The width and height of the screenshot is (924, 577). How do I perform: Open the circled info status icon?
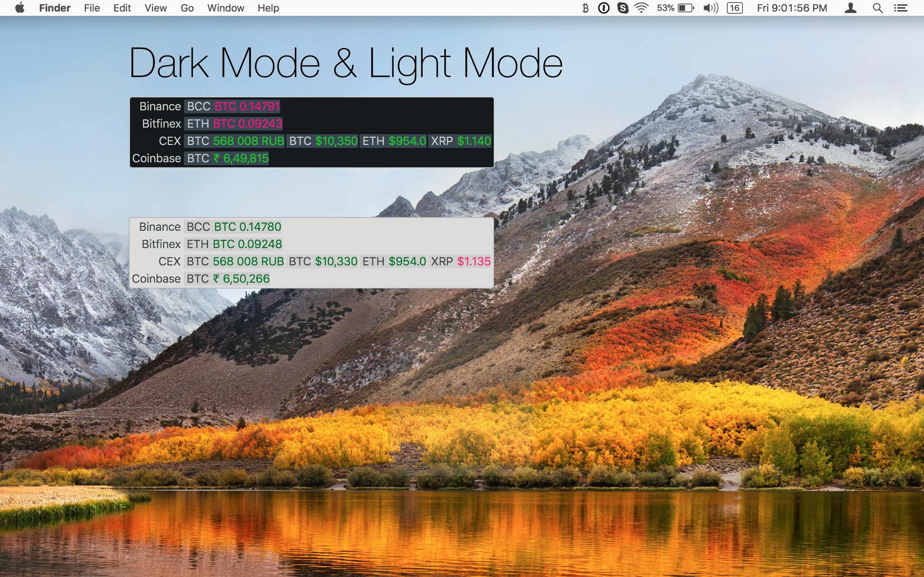pyautogui.click(x=603, y=8)
